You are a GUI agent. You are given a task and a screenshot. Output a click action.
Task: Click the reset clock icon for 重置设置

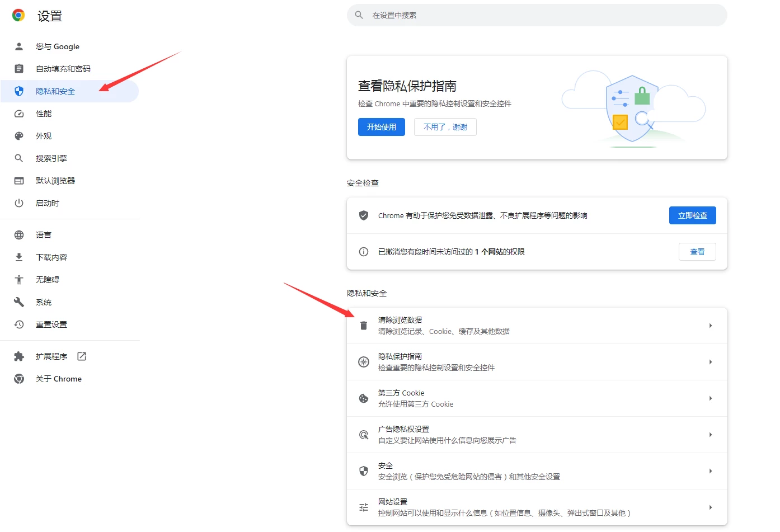[19, 324]
